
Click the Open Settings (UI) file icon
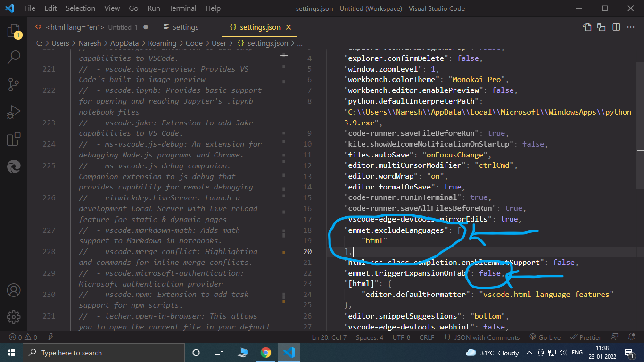587,27
